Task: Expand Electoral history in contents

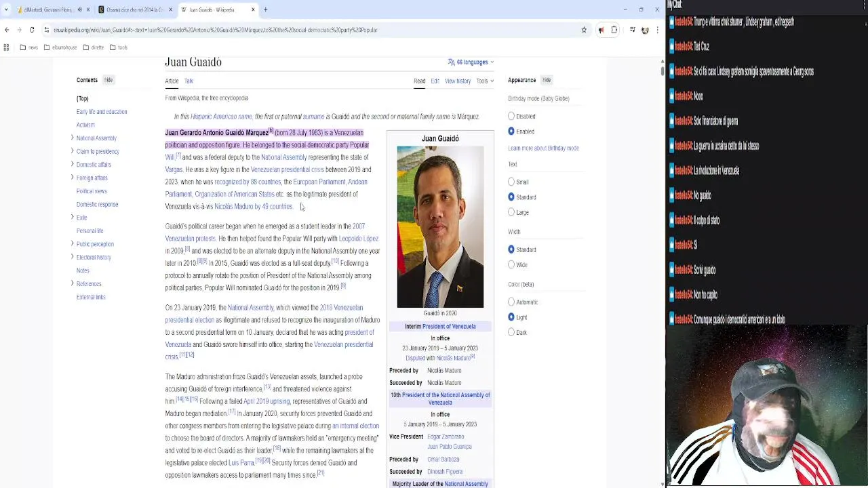Action: pyautogui.click(x=72, y=258)
